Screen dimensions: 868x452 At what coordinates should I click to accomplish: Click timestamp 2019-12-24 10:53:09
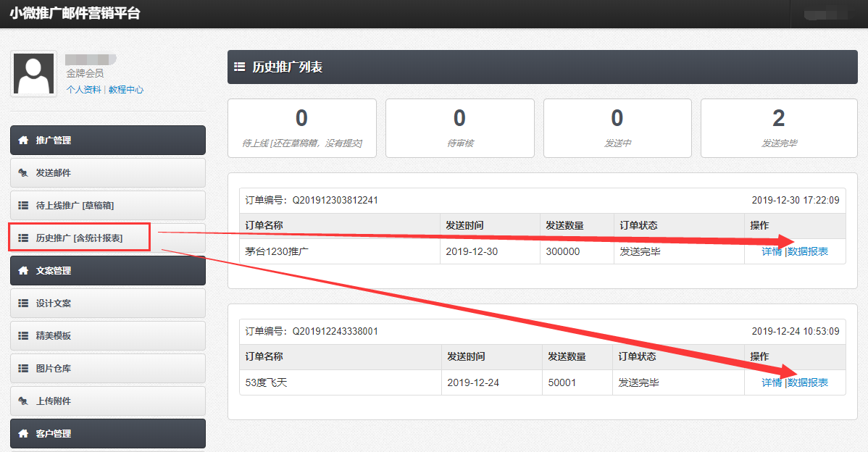[796, 331]
